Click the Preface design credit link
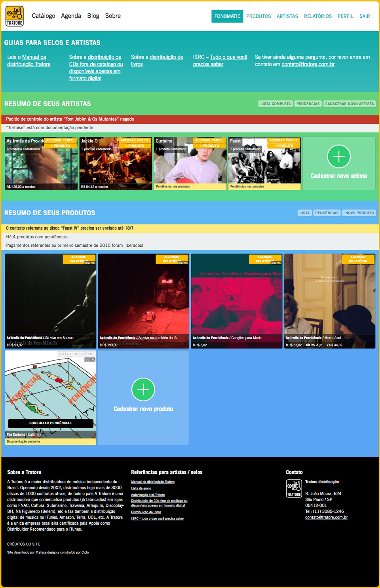This screenshot has height=588, width=380. click(46, 552)
